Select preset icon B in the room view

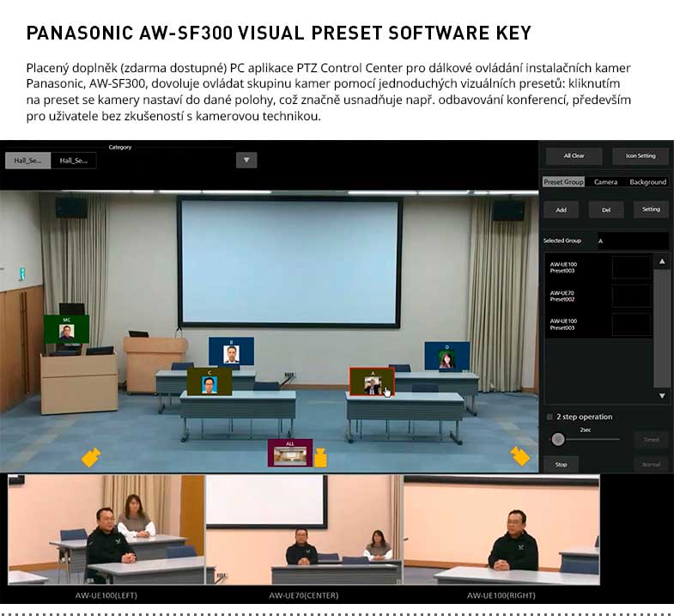(x=231, y=352)
